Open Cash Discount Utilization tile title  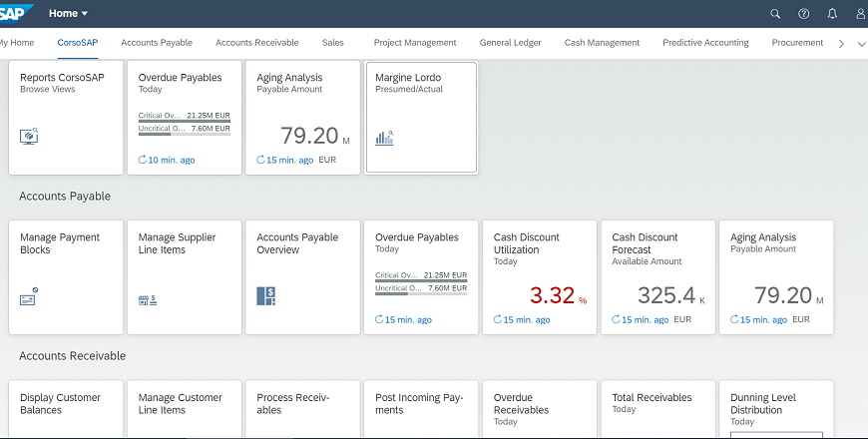[527, 243]
